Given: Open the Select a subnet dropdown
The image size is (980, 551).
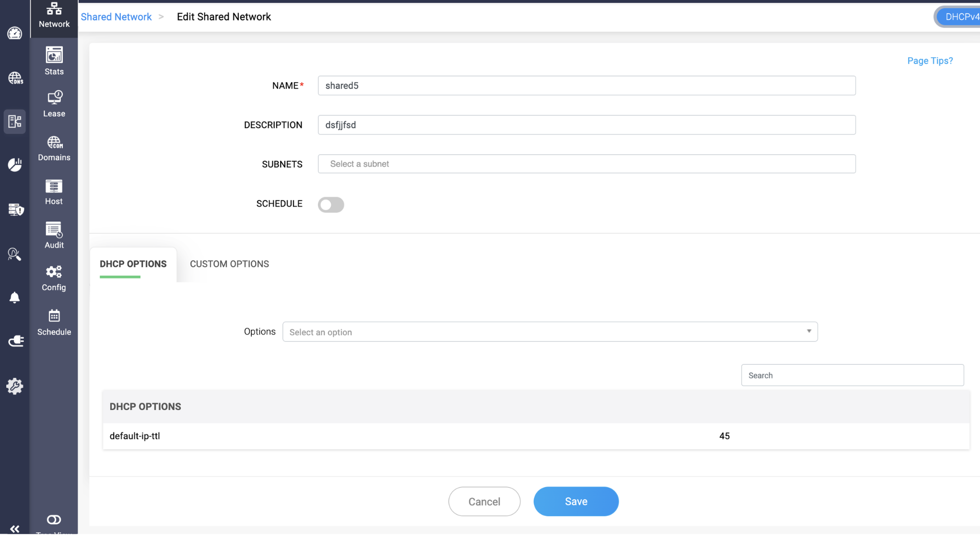Looking at the screenshot, I should click(x=586, y=164).
